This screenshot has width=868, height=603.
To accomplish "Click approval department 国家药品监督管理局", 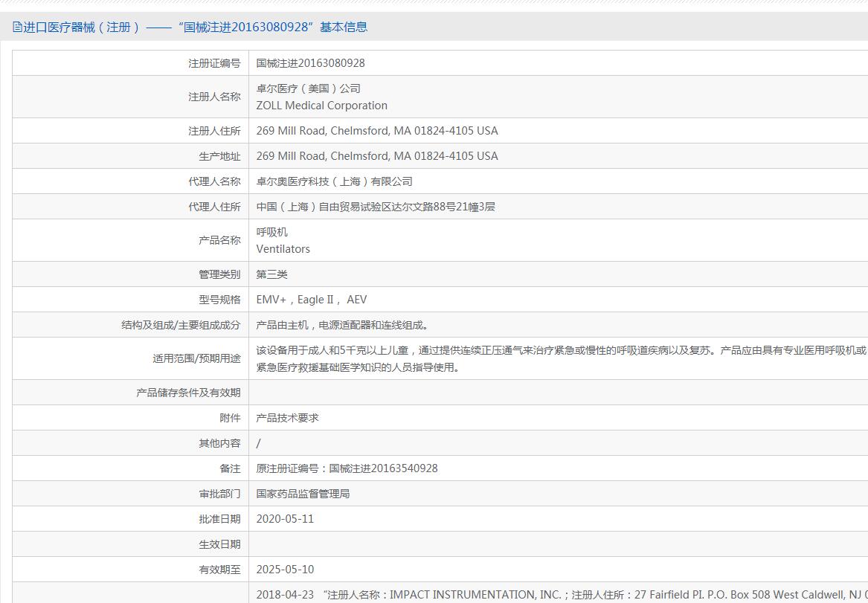I will click(303, 494).
